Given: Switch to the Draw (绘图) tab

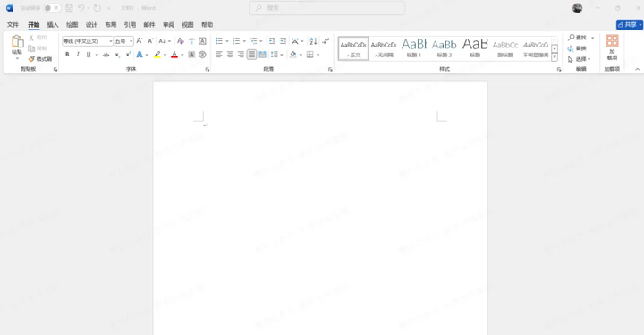Looking at the screenshot, I should 72,25.
